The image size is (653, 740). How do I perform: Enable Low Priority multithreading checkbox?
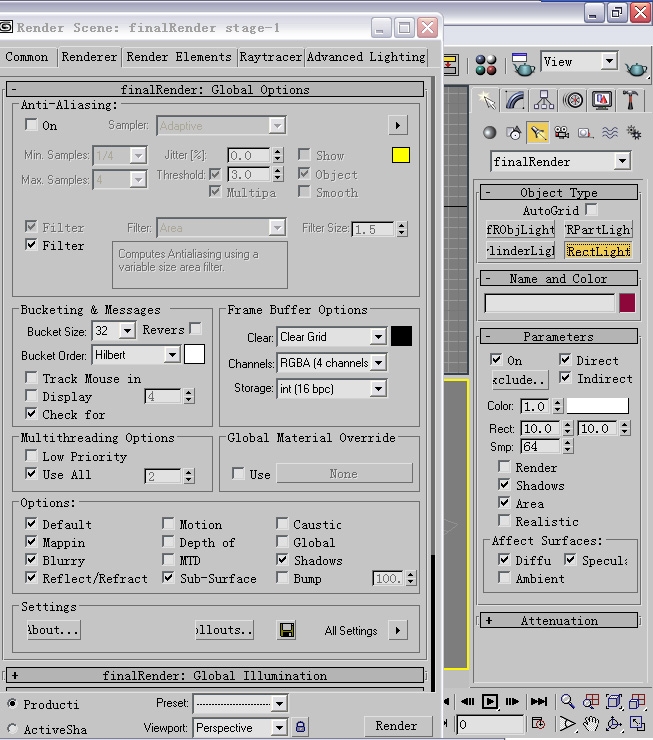coord(31,455)
